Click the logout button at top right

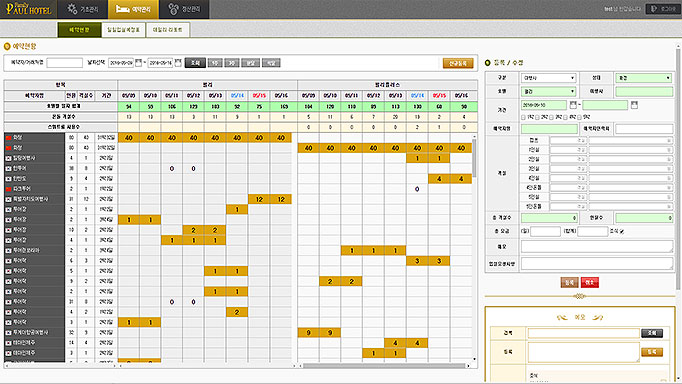[662, 9]
